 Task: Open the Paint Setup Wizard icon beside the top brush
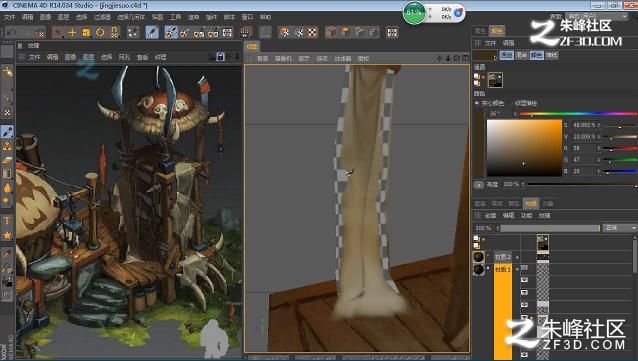click(x=171, y=33)
